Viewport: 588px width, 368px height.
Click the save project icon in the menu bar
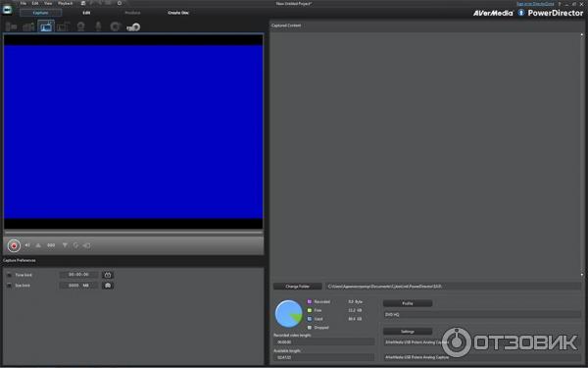click(x=83, y=3)
